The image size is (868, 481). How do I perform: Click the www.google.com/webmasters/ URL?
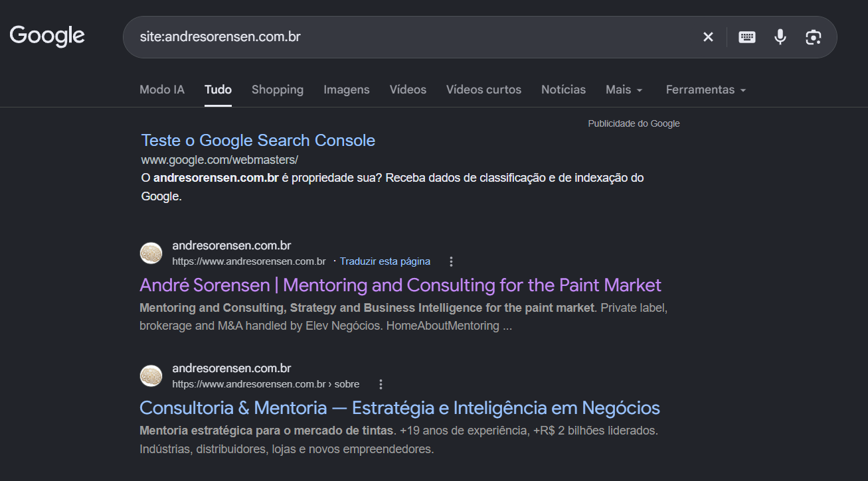tap(220, 160)
